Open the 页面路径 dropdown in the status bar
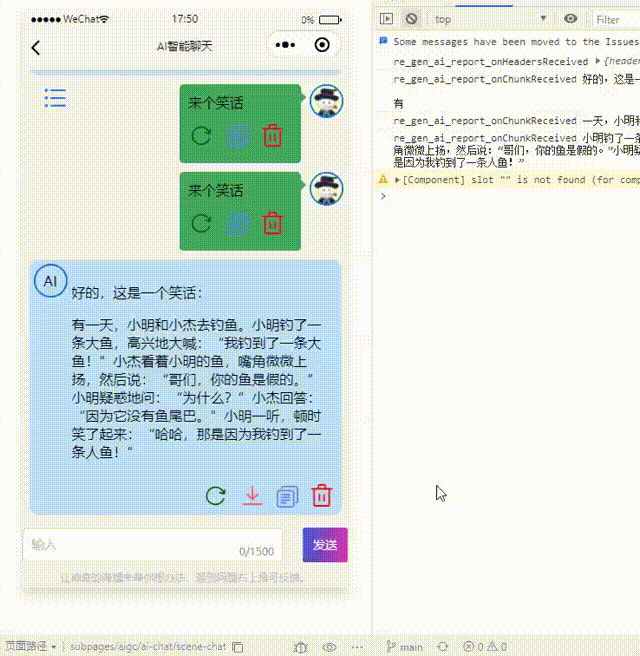The width and height of the screenshot is (640, 656). [31, 646]
